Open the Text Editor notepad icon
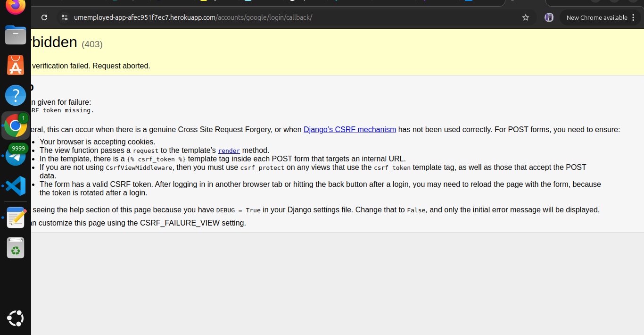The height and width of the screenshot is (335, 644). (x=16, y=217)
